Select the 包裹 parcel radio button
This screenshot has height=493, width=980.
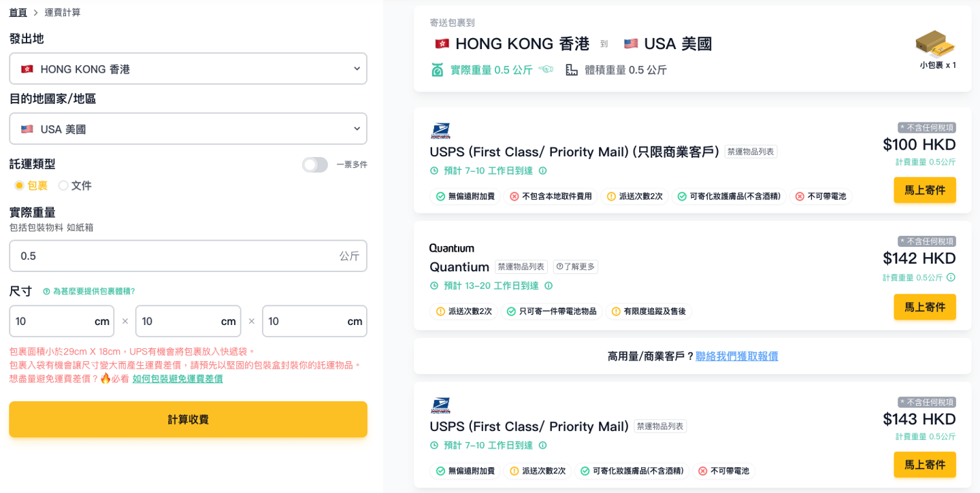pyautogui.click(x=19, y=186)
